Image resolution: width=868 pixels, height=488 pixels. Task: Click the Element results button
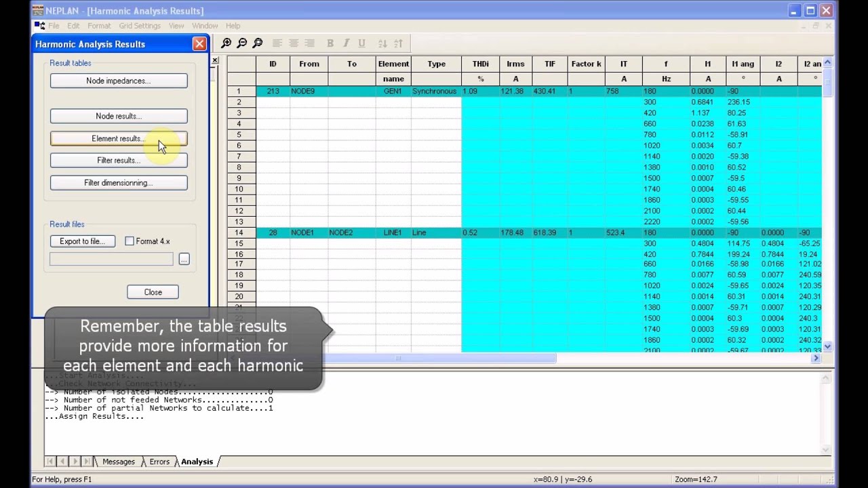click(x=119, y=138)
